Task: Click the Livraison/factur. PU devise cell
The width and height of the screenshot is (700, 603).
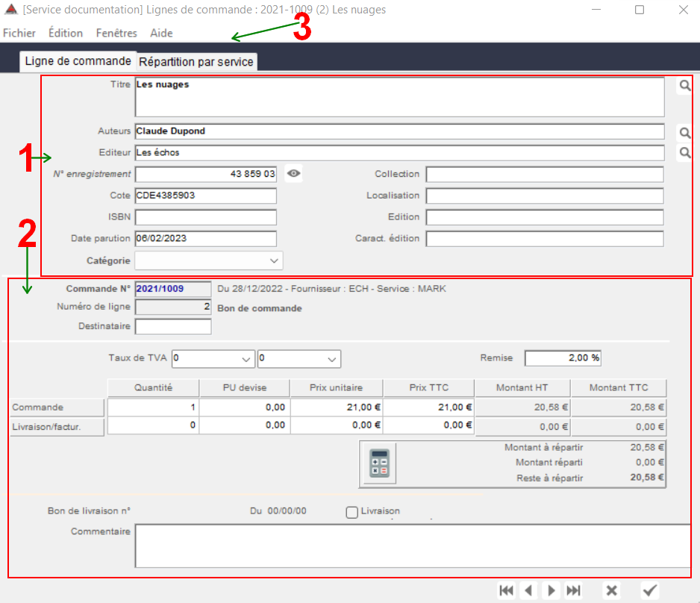Action: (245, 425)
